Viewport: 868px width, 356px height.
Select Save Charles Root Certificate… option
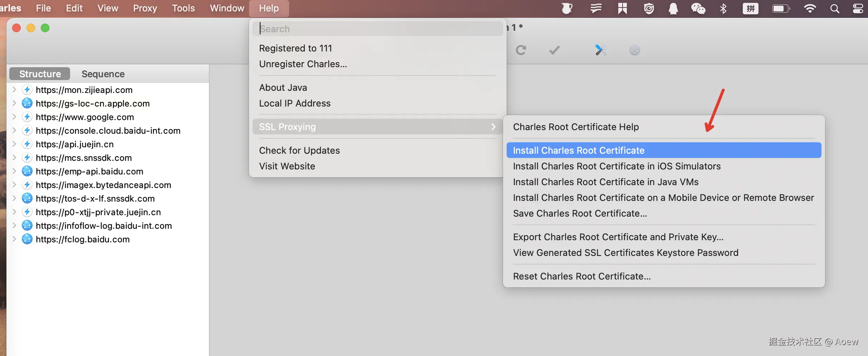tap(580, 213)
